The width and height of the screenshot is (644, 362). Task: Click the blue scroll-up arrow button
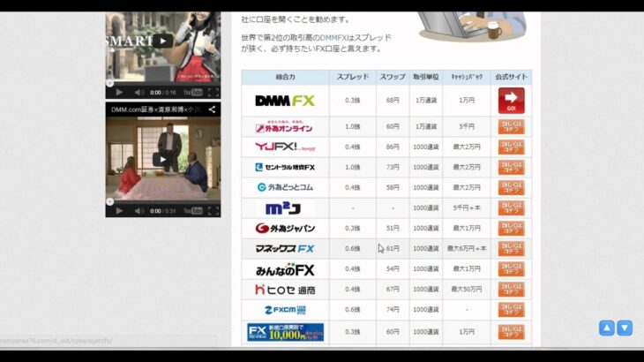pos(606,328)
